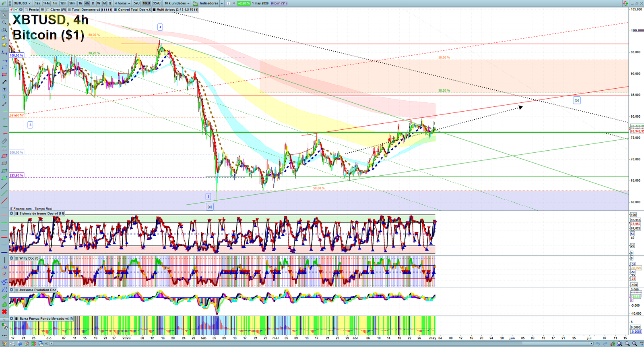Toggle Barra Fuerza Fondo Mercado visibility box
Viewport: 644px width, 347px height.
(x=17, y=319)
